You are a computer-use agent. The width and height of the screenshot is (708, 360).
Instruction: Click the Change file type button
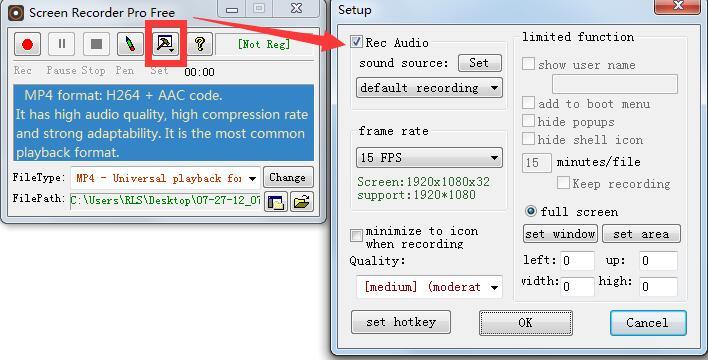[x=288, y=178]
